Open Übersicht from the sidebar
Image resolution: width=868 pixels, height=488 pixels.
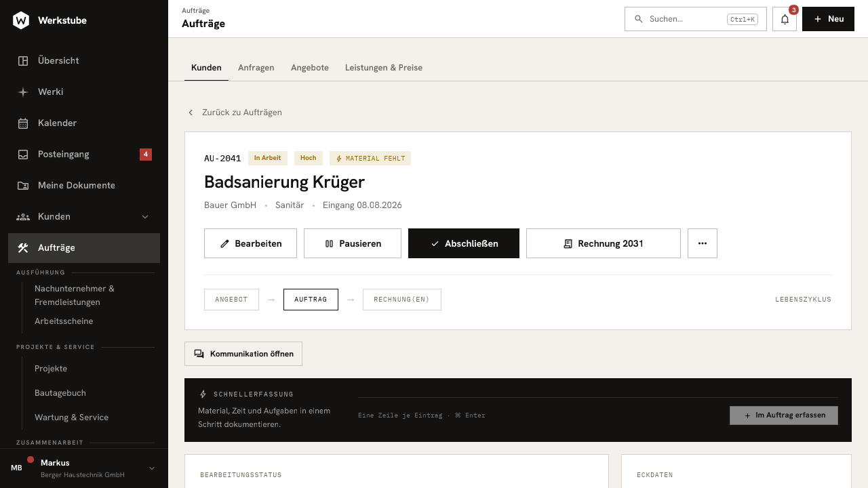84,61
